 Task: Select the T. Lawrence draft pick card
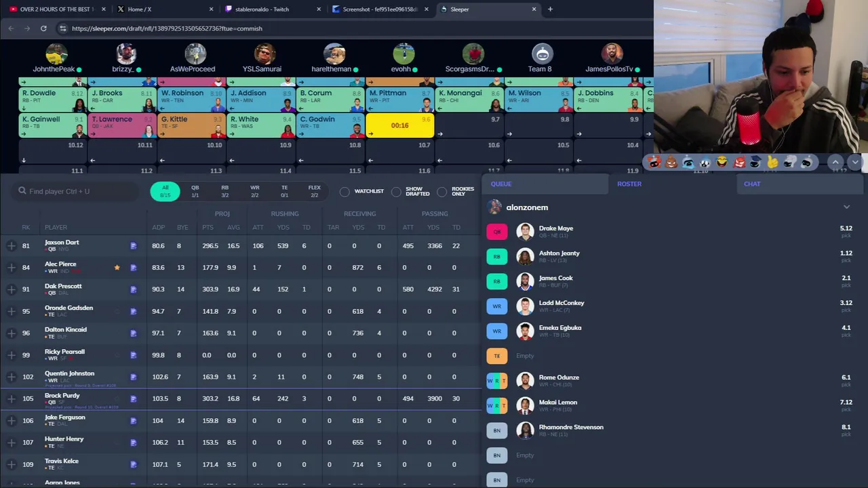coord(122,125)
